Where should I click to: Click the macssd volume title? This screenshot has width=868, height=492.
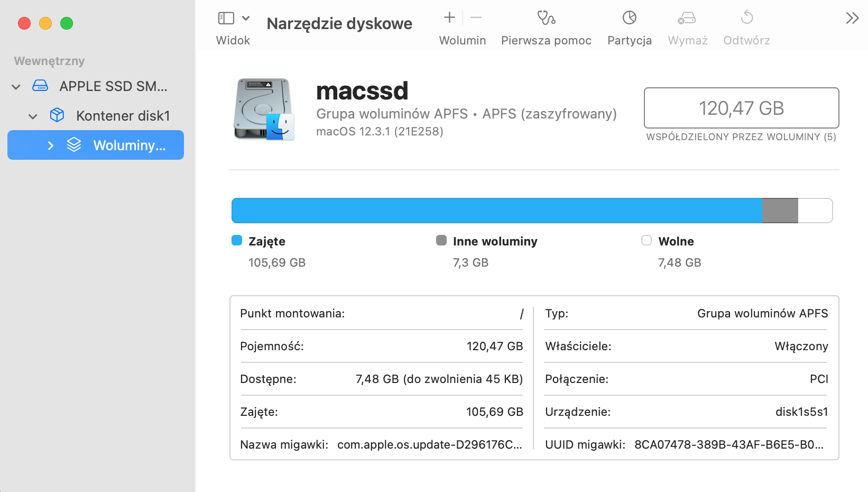click(362, 91)
